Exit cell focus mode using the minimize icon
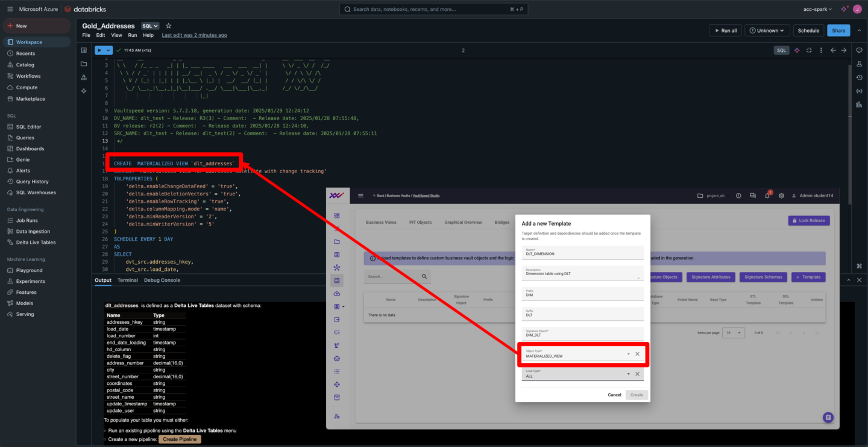The height and width of the screenshot is (447, 868). click(x=809, y=51)
